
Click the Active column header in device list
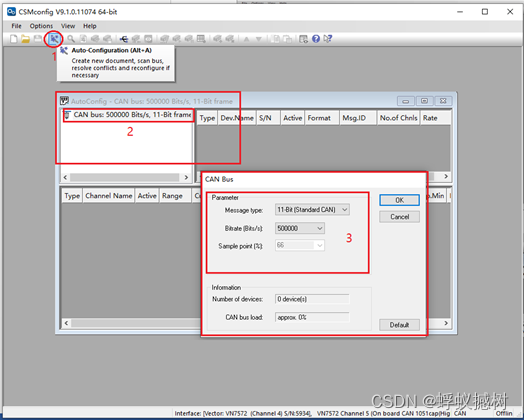292,118
